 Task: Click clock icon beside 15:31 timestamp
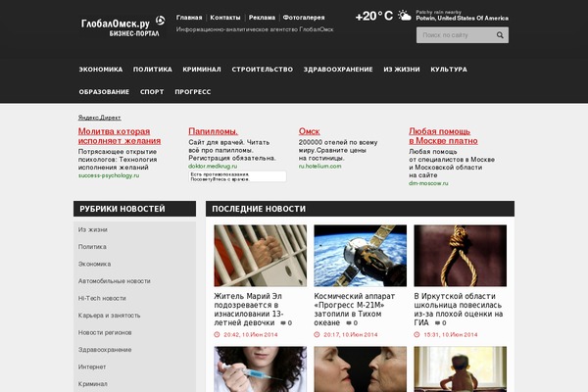(x=416, y=334)
